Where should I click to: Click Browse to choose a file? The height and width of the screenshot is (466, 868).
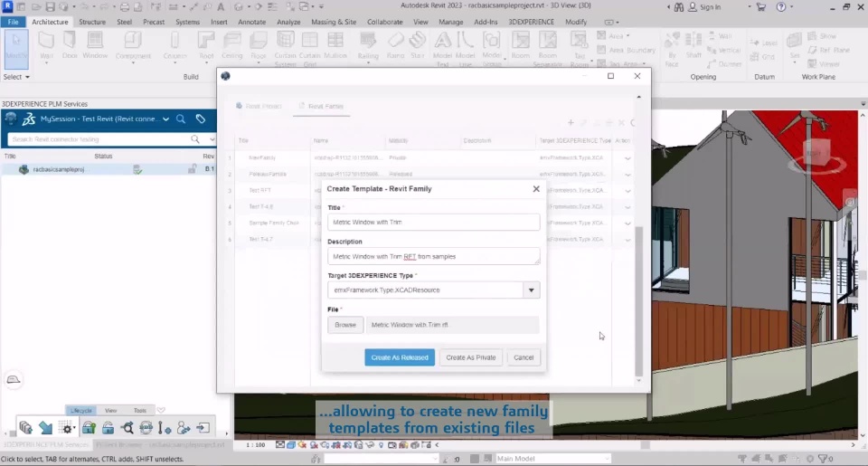point(344,325)
